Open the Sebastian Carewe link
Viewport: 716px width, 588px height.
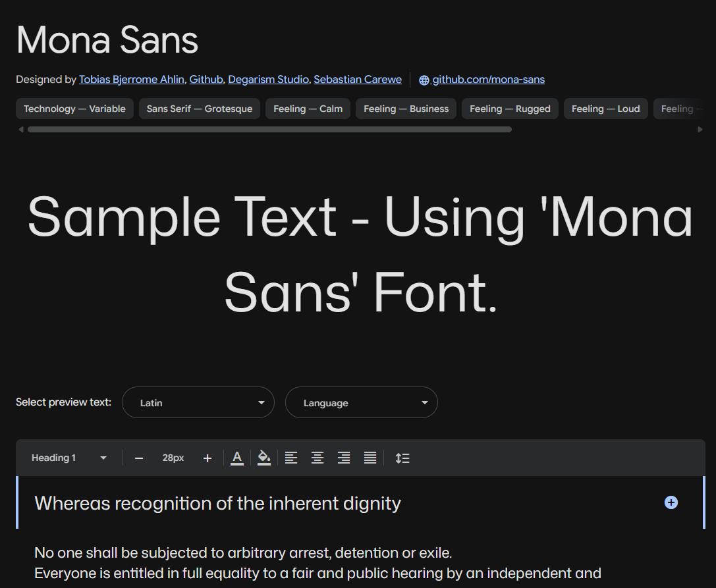pyautogui.click(x=358, y=80)
